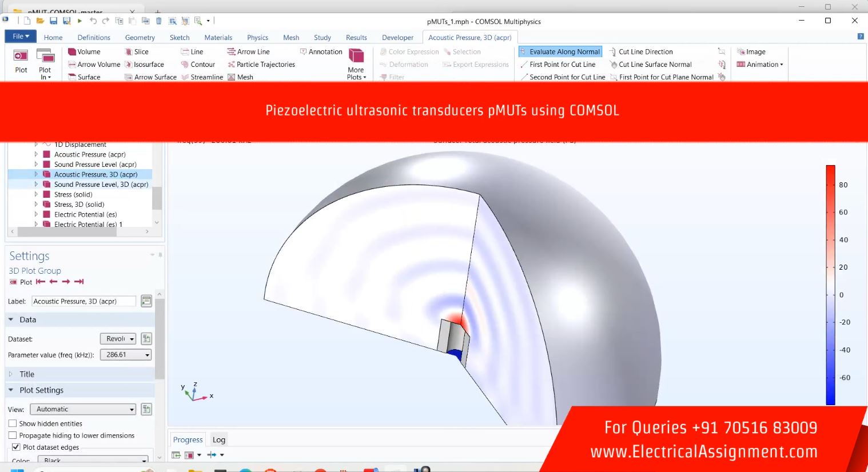This screenshot has height=472, width=868.
Task: Insert a Particle Trajectories plot
Action: click(x=231, y=65)
